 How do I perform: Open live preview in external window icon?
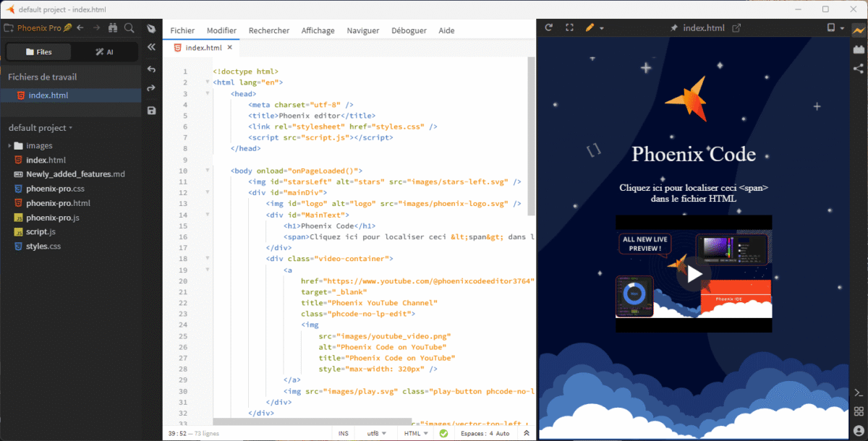click(737, 28)
